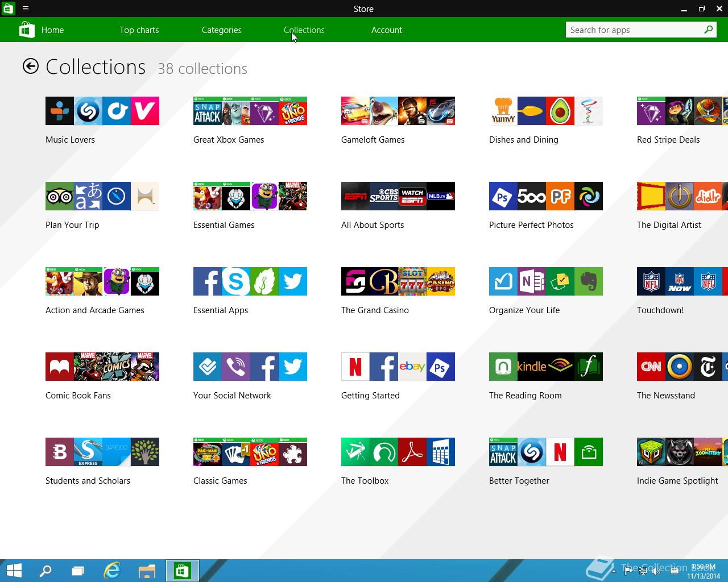728x582 pixels.
Task: Open Minion icon in Essential Games
Action: [264, 196]
